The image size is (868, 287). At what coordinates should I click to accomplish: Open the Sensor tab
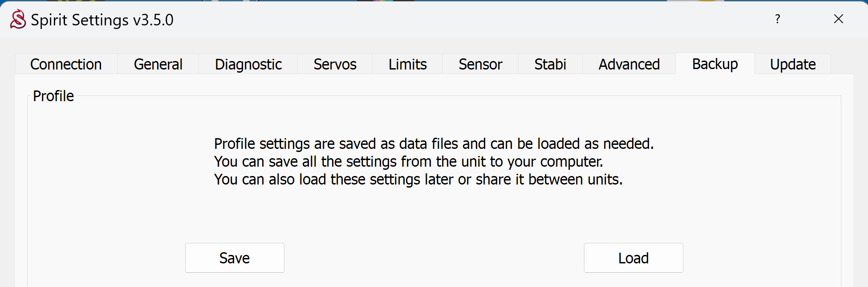coord(480,64)
